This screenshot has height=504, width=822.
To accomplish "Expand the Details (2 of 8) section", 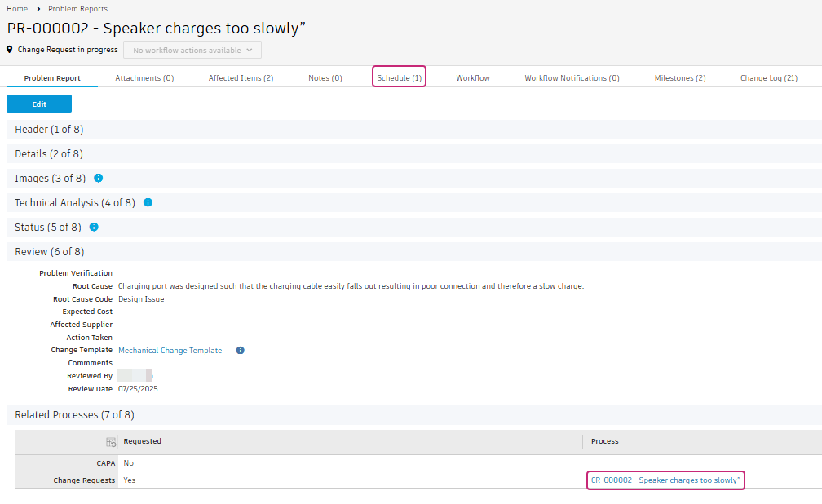I will point(49,153).
